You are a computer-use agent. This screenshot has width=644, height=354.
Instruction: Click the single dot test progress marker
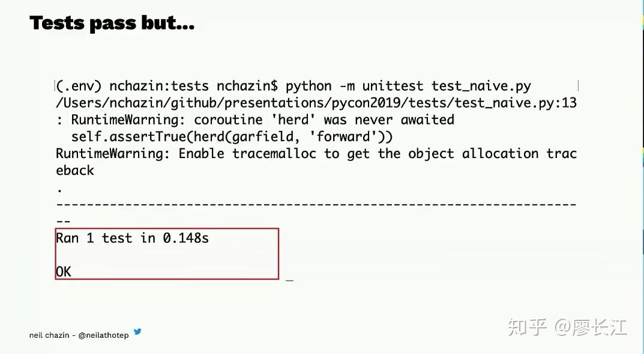[59, 189]
